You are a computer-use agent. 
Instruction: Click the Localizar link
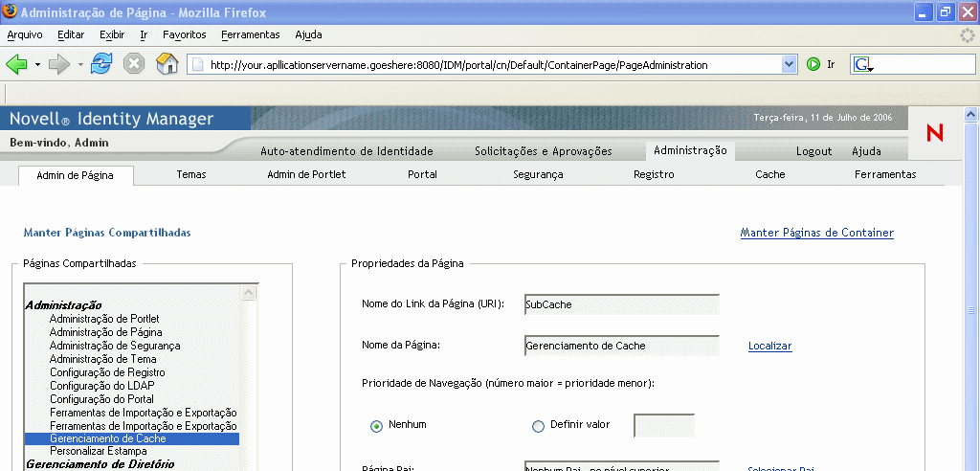pos(770,346)
